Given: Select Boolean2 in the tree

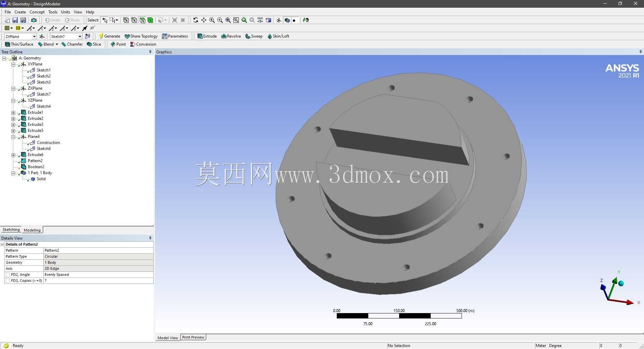Looking at the screenshot, I should click(x=36, y=167).
